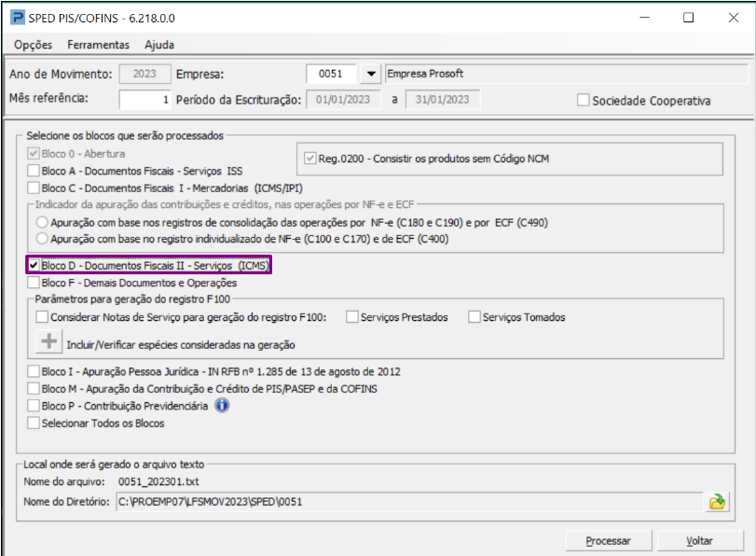Select apuração por consolidação C180 e C190 radio
This screenshot has width=756, height=556.
point(42,223)
